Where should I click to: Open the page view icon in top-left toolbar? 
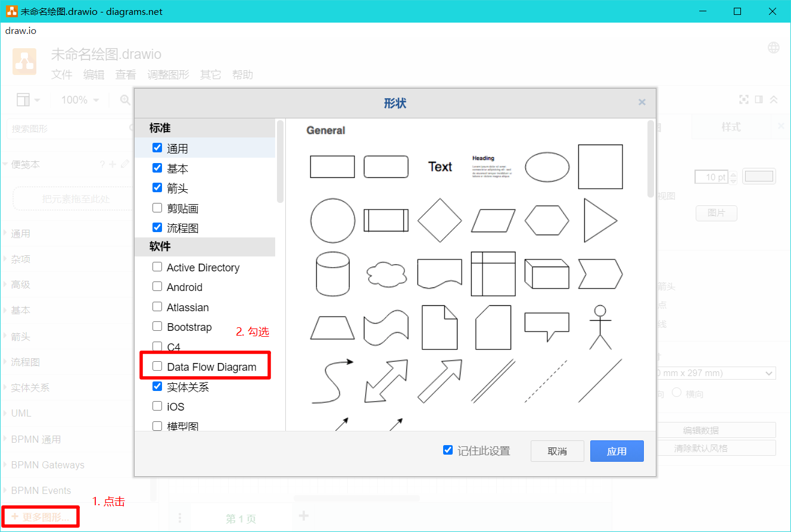22,99
